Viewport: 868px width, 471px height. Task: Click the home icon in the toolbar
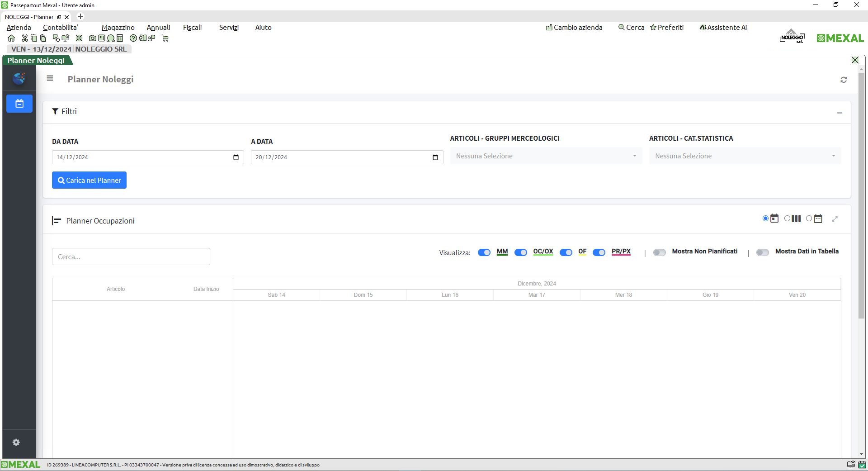11,38
